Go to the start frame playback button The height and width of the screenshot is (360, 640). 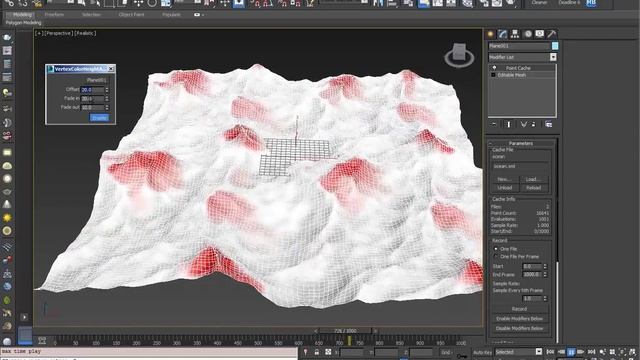click(x=550, y=352)
